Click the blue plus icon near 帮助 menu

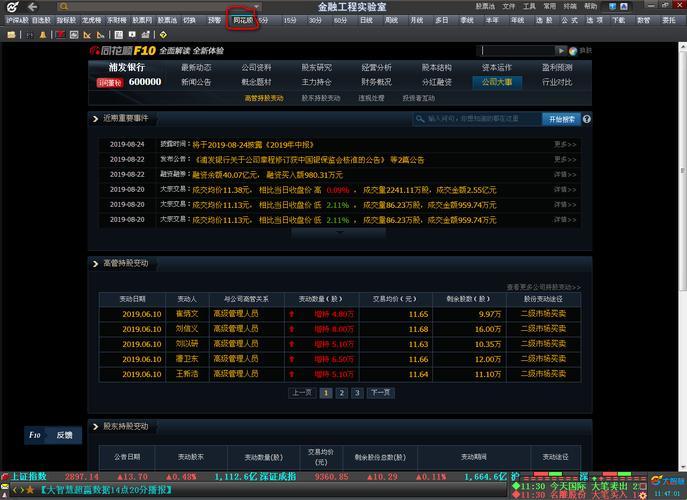click(x=613, y=6)
